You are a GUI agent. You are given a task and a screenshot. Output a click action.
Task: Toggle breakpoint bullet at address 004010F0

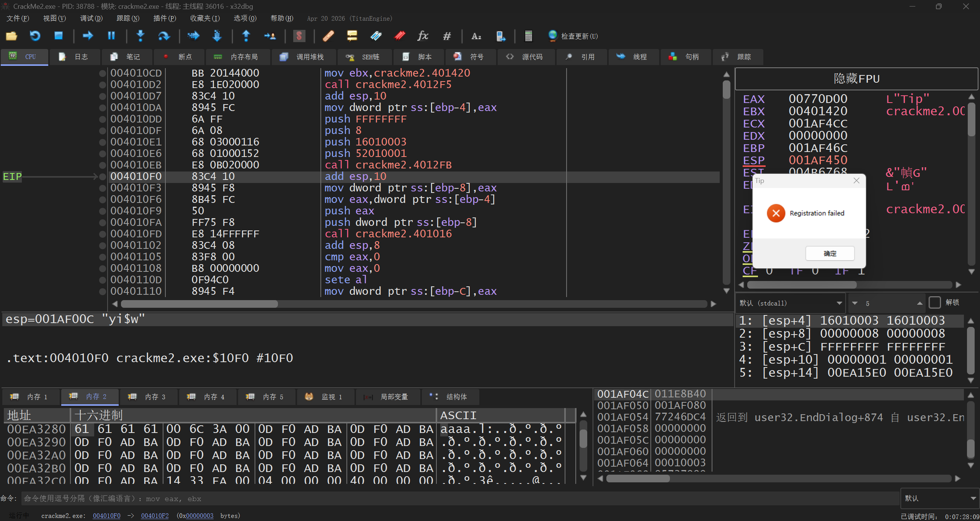(103, 176)
